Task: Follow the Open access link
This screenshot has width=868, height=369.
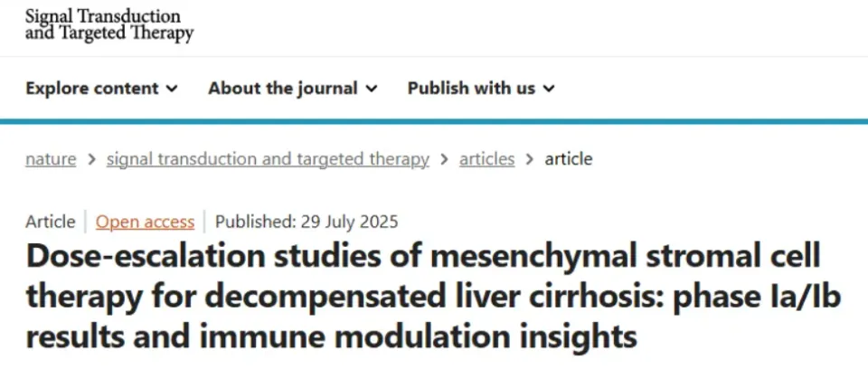Action: [x=145, y=222]
